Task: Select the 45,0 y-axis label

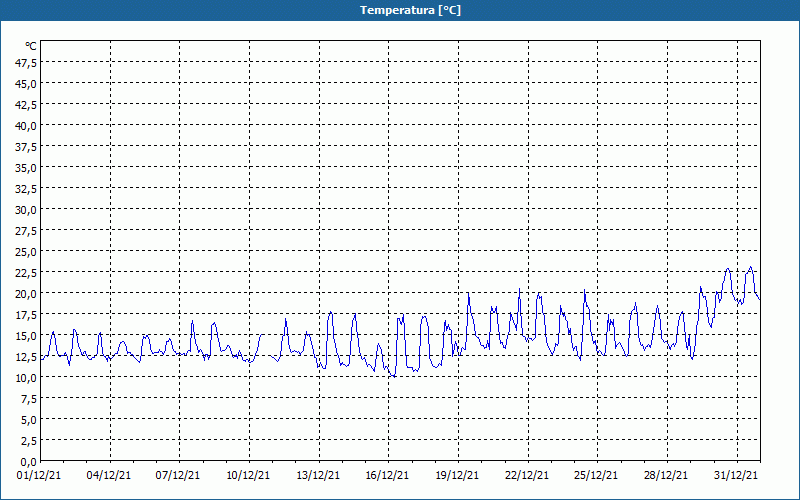Action: pos(27,83)
